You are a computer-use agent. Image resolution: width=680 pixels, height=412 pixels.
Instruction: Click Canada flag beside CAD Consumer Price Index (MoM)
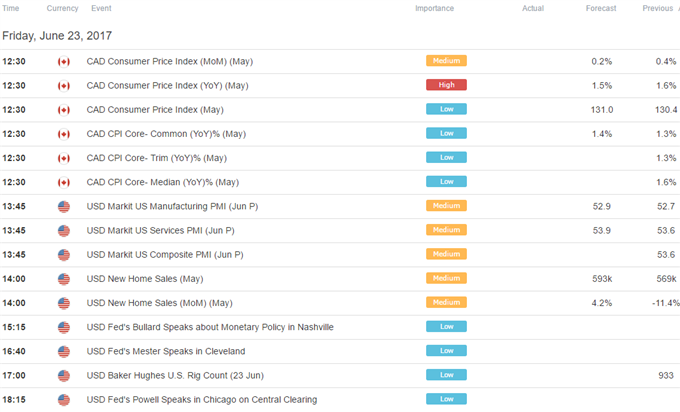click(x=64, y=62)
